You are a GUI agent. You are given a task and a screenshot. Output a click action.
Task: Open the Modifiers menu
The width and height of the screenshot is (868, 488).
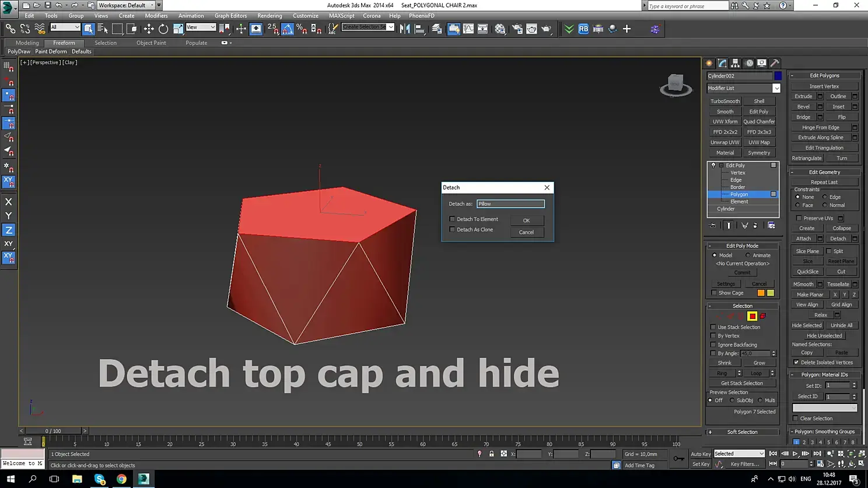[x=156, y=16]
